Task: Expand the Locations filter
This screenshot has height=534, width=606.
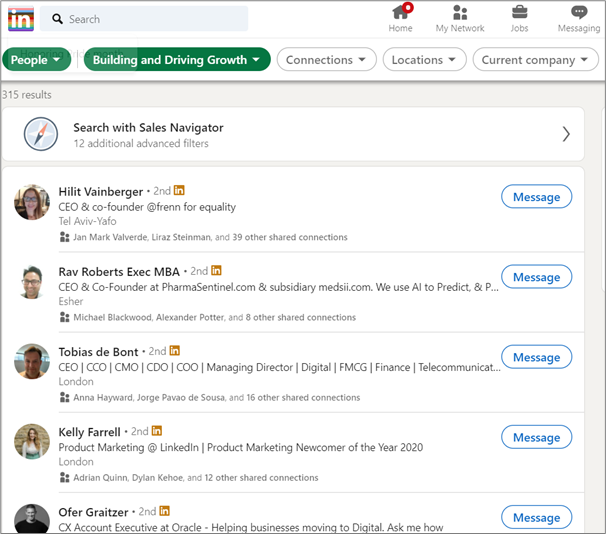Action: pyautogui.click(x=424, y=60)
